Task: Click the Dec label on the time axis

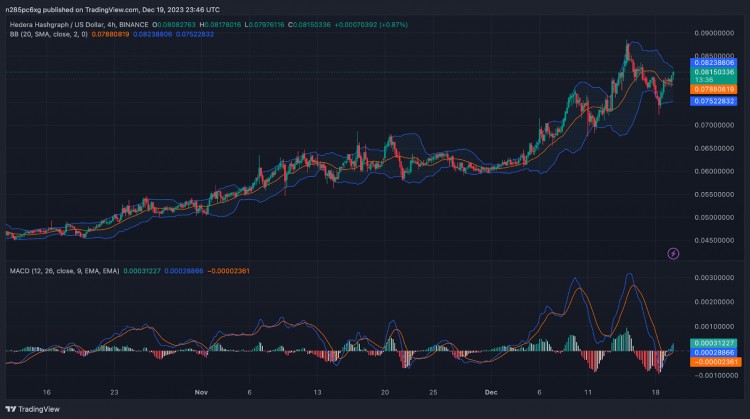Action: click(x=491, y=394)
